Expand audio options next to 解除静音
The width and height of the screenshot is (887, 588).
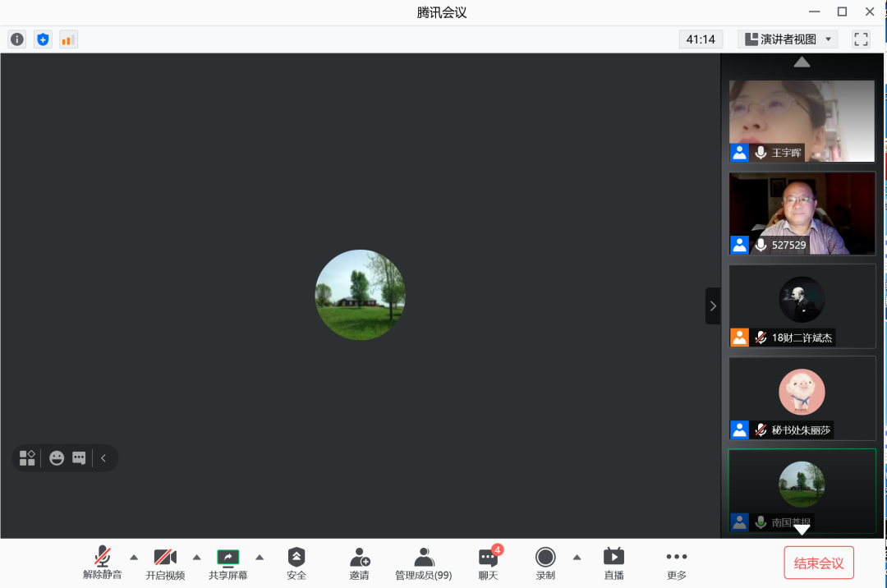(134, 558)
